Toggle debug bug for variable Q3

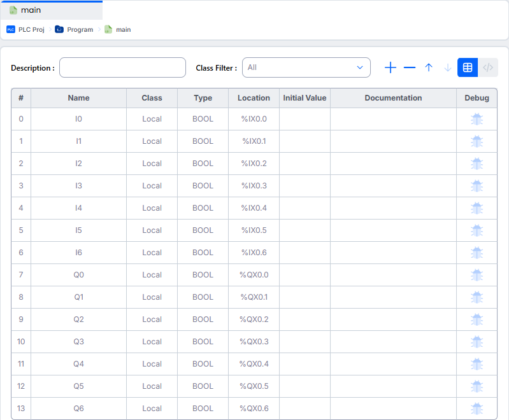pos(477,342)
